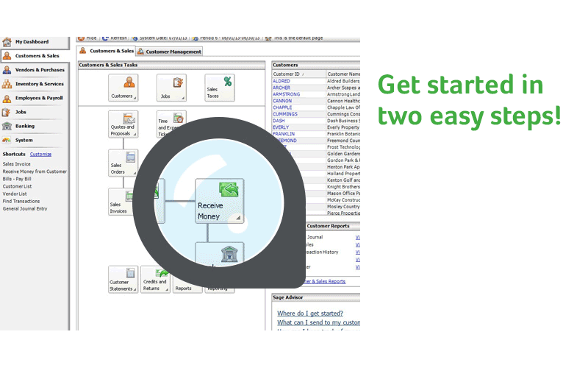
Task: Click the Jobs task icon
Action: pyautogui.click(x=171, y=88)
